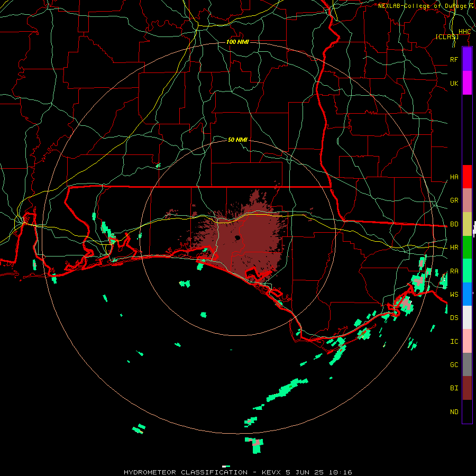Select the GR legend label

(x=454, y=200)
